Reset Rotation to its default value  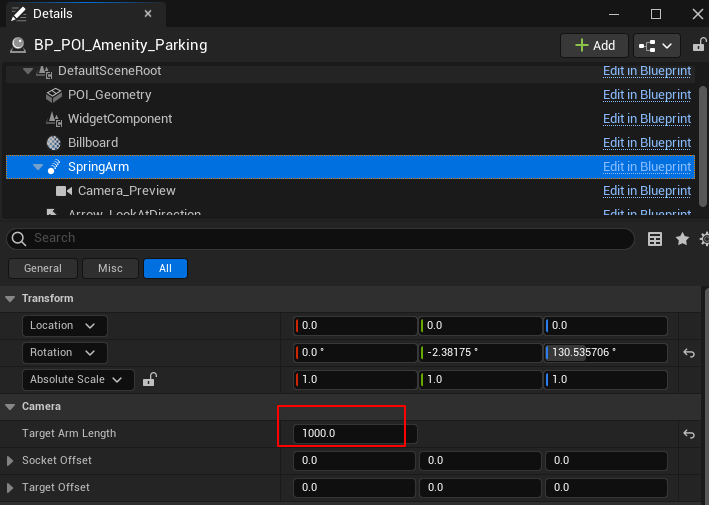(x=689, y=353)
